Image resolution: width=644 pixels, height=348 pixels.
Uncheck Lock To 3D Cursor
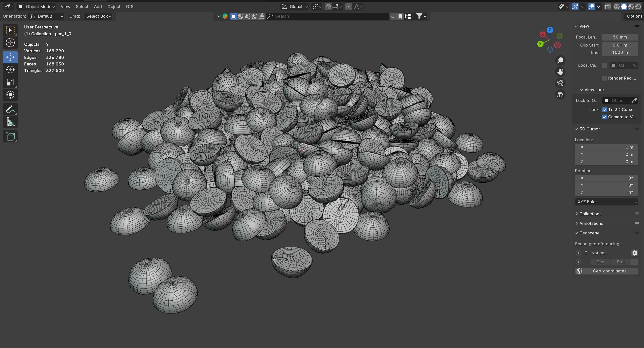[604, 110]
